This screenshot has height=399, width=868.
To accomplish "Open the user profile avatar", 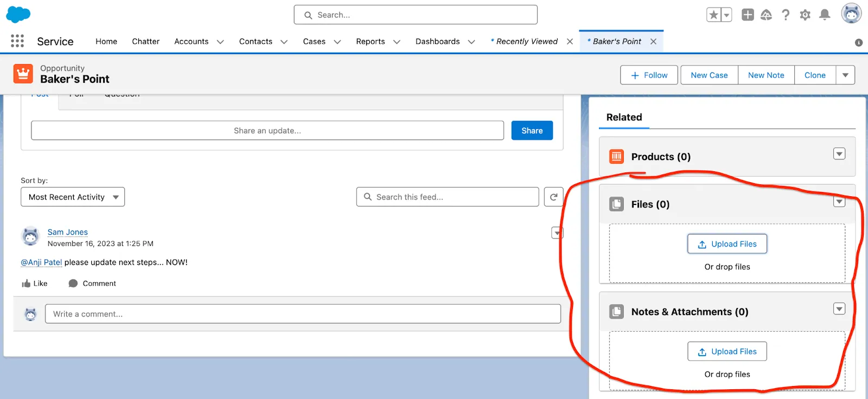I will 851,14.
